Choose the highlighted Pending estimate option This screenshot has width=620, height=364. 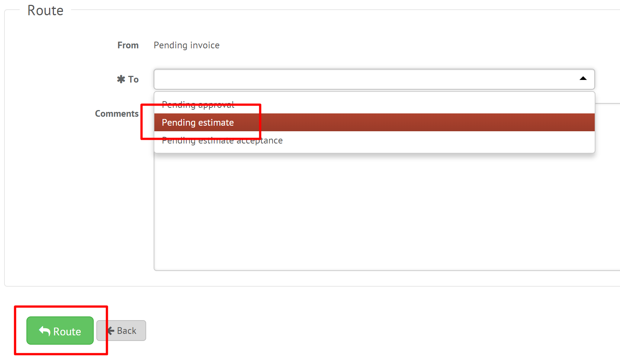tap(198, 122)
